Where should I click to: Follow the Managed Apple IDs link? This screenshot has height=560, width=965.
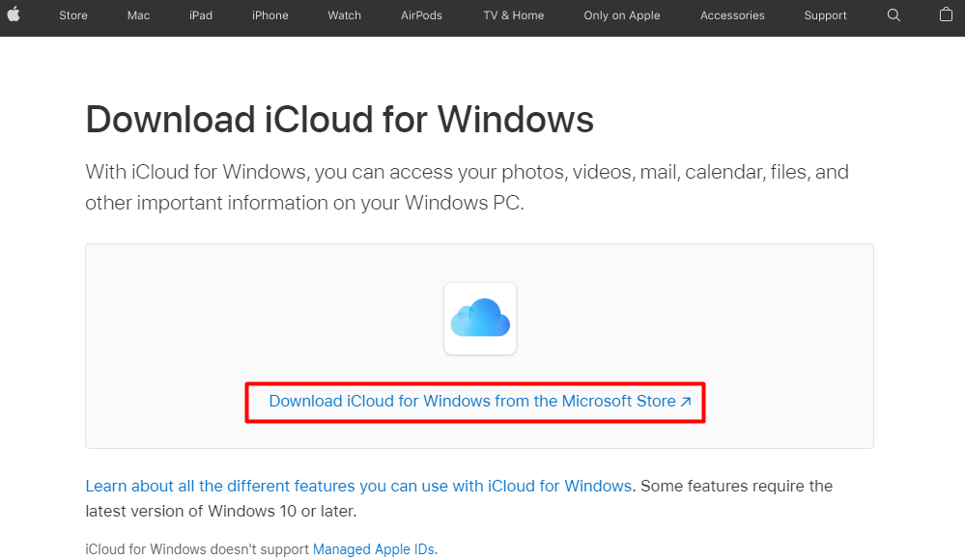click(374, 549)
